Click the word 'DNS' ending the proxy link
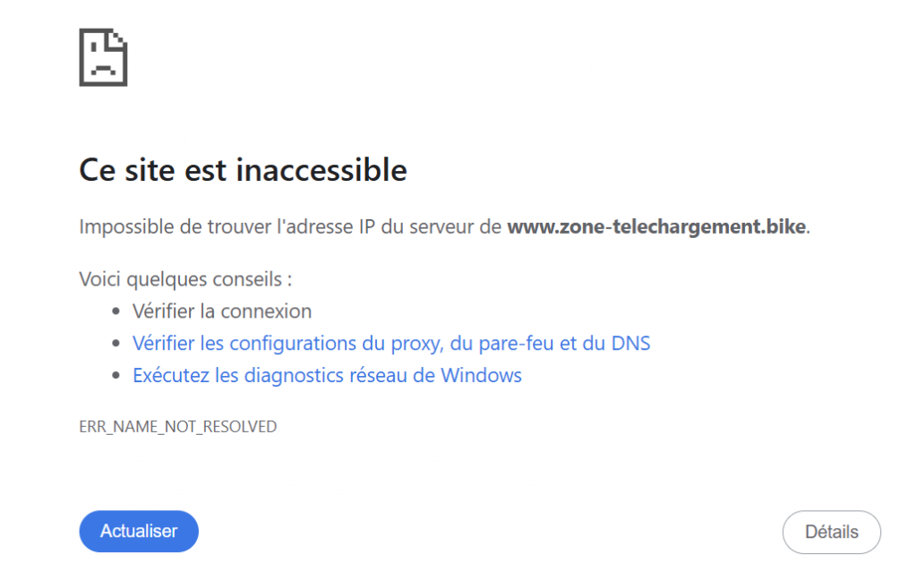 pyautogui.click(x=630, y=343)
